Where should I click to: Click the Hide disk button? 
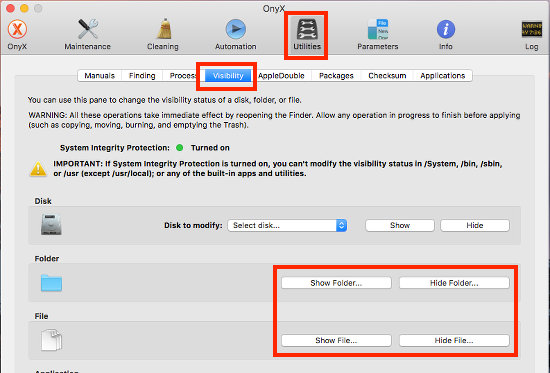(x=475, y=225)
